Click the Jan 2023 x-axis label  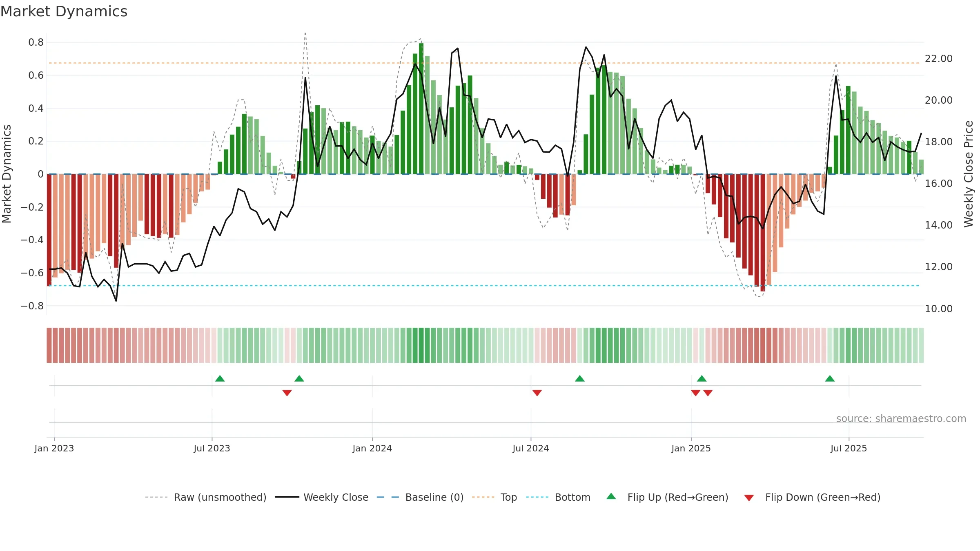coord(54,448)
